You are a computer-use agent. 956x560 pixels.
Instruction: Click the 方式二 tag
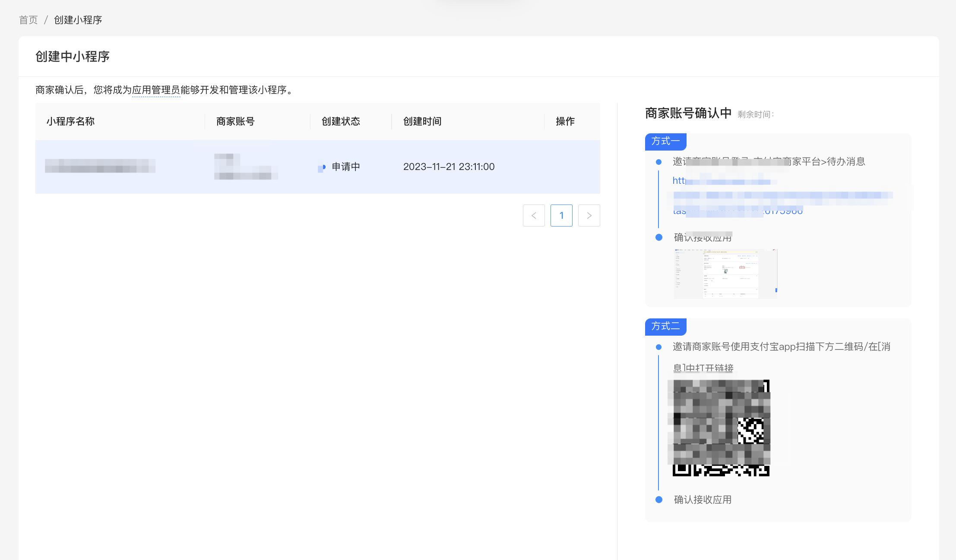[665, 326]
